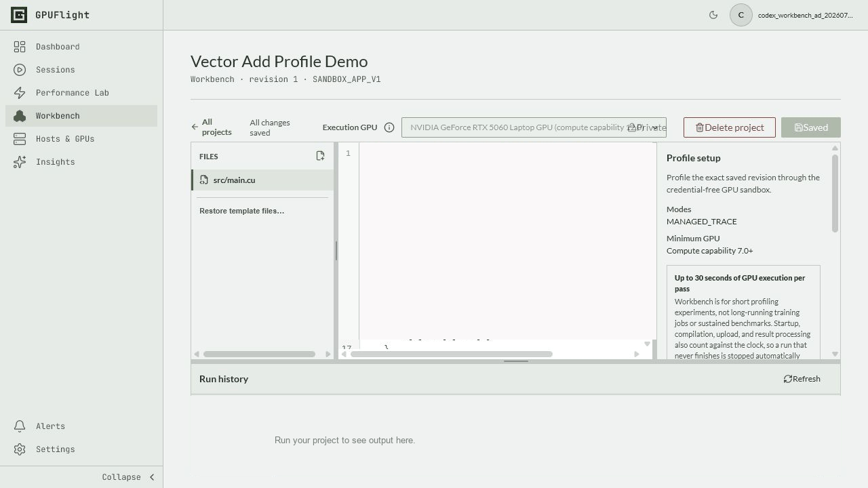Click the Alerts bell icon
868x488 pixels.
[20, 426]
